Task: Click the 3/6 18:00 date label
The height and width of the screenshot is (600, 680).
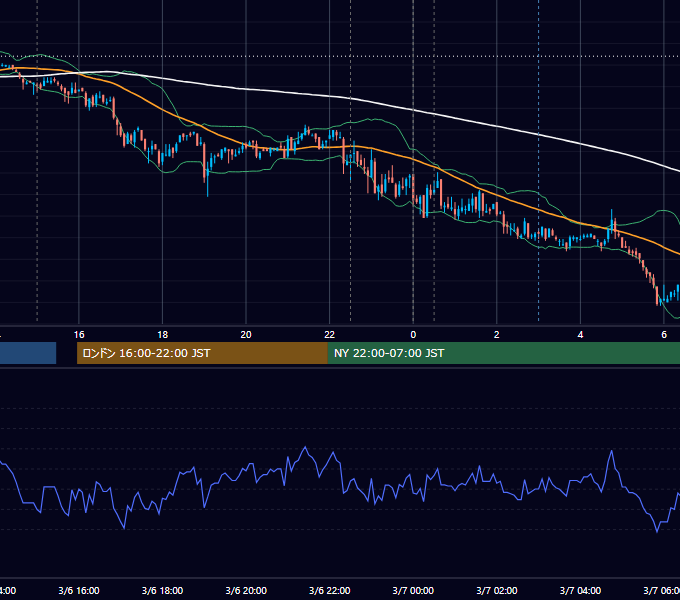Action: click(x=163, y=590)
